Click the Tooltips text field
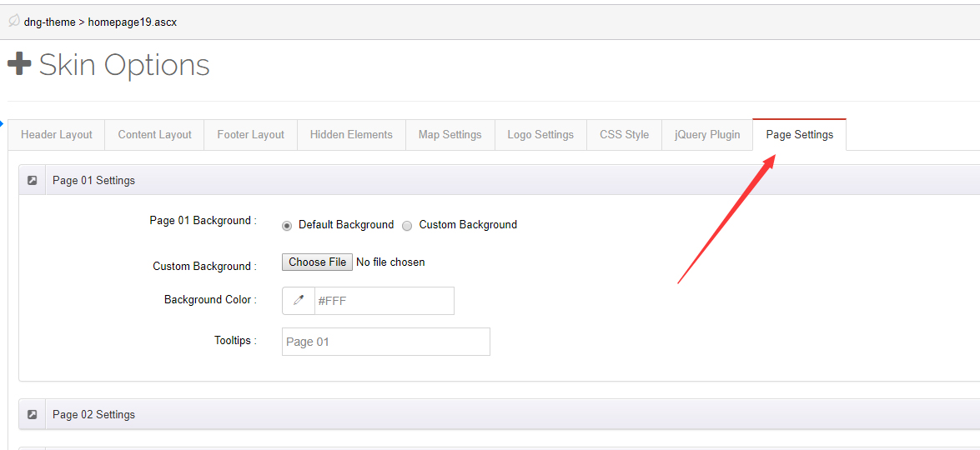980x450 pixels. [x=385, y=342]
